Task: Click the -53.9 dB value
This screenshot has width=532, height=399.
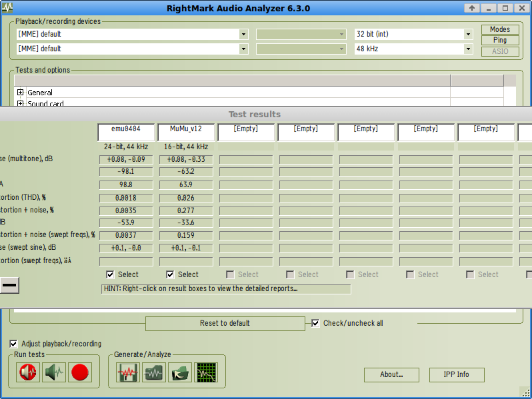Action: click(x=126, y=223)
